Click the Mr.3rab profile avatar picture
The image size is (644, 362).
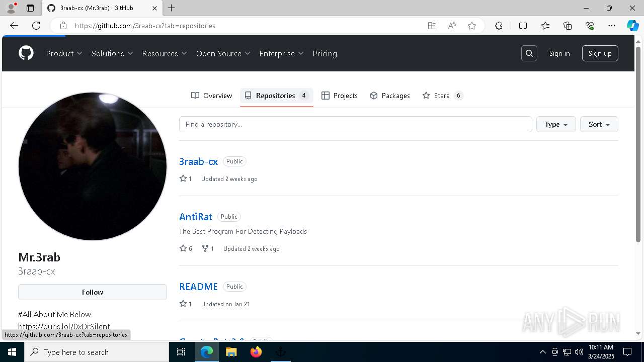93,166
